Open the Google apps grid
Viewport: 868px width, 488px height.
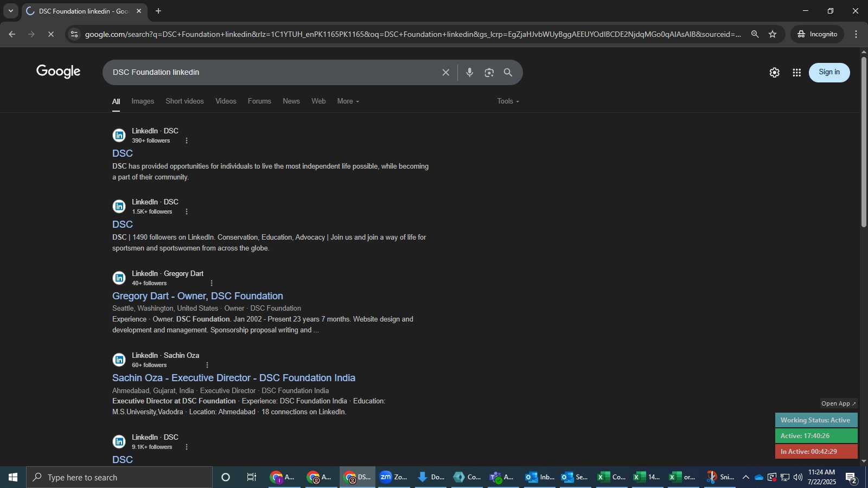tap(797, 73)
